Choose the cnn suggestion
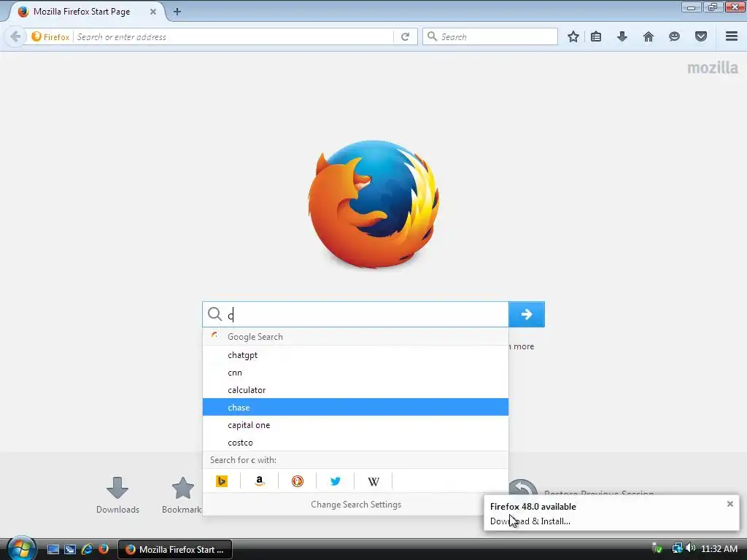 click(355, 373)
